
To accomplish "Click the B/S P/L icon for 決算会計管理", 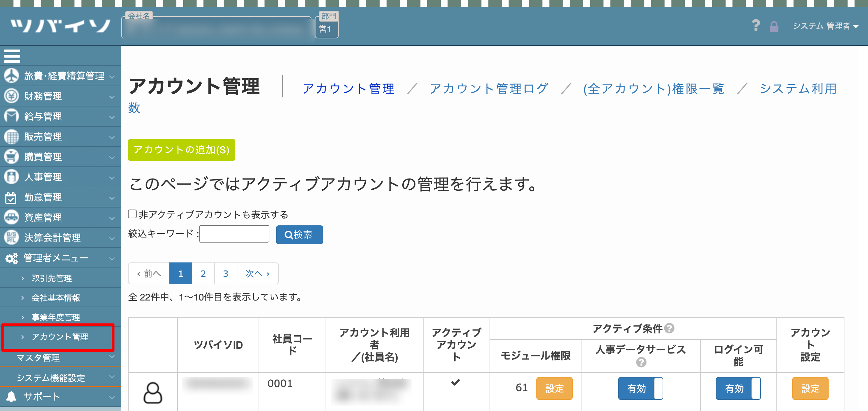I will point(11,238).
